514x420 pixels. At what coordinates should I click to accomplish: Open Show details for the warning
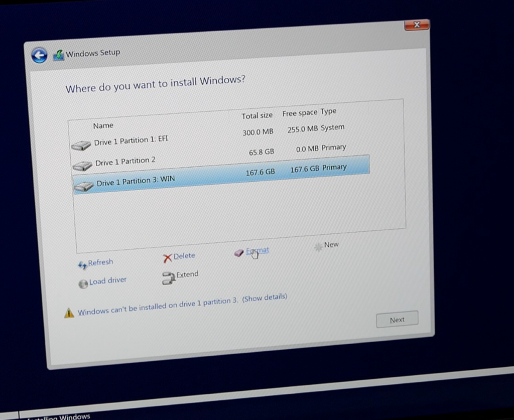(x=265, y=298)
